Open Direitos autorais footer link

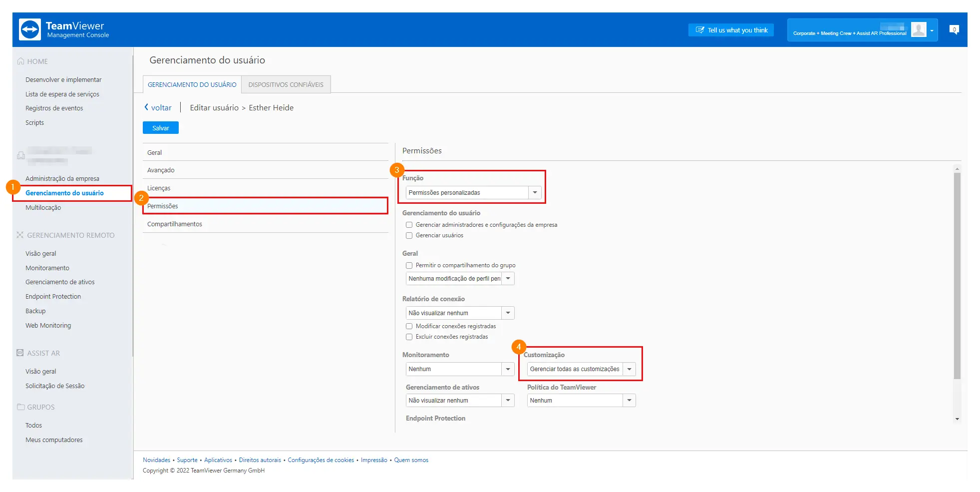point(260,460)
